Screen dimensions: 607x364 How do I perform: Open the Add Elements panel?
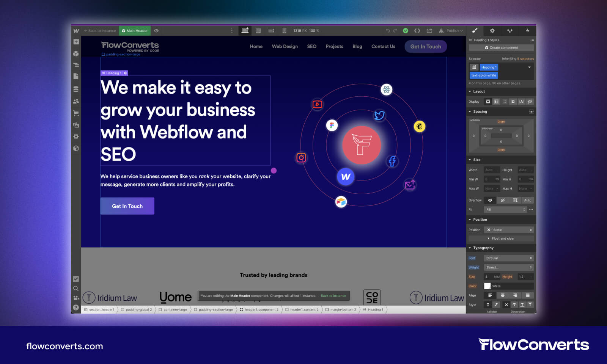point(76,42)
